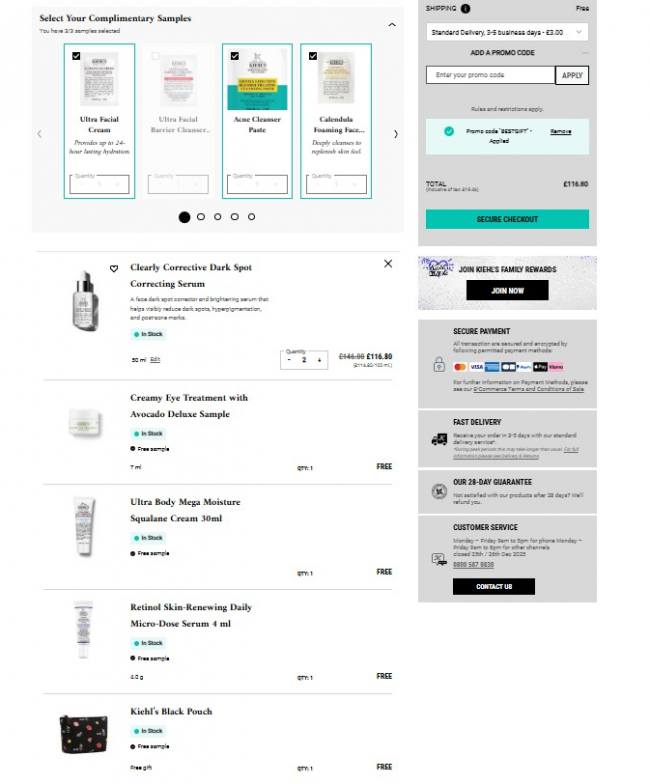Go to next samples with right arrow
Image resolution: width=650 pixels, height=784 pixels.
[x=396, y=134]
